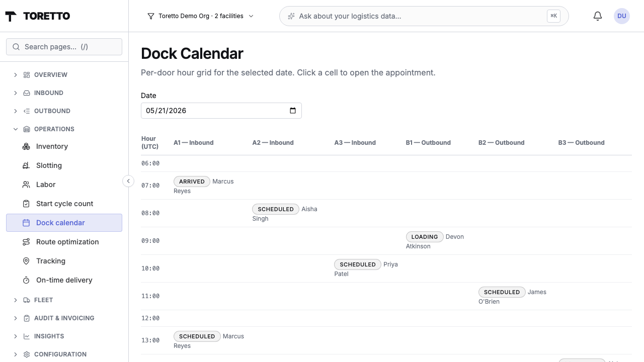Expand the Fleet section chevron
644x362 pixels.
pos(16,300)
